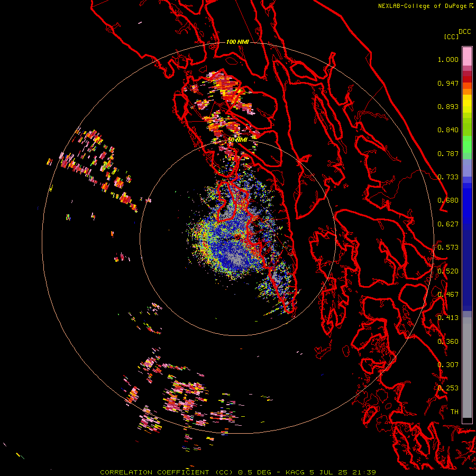Select the 0.253 color scale value
476x476 pixels.
(x=448, y=388)
